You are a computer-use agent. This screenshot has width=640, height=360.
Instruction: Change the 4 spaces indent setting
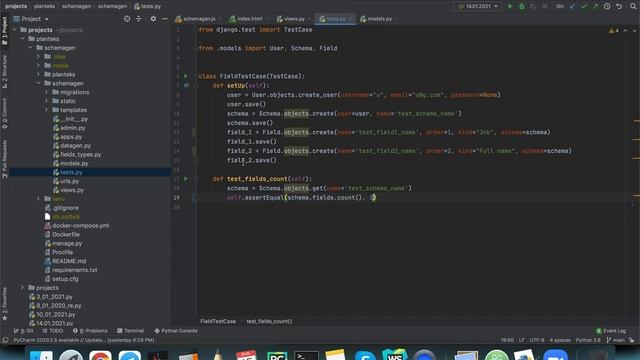click(560, 340)
